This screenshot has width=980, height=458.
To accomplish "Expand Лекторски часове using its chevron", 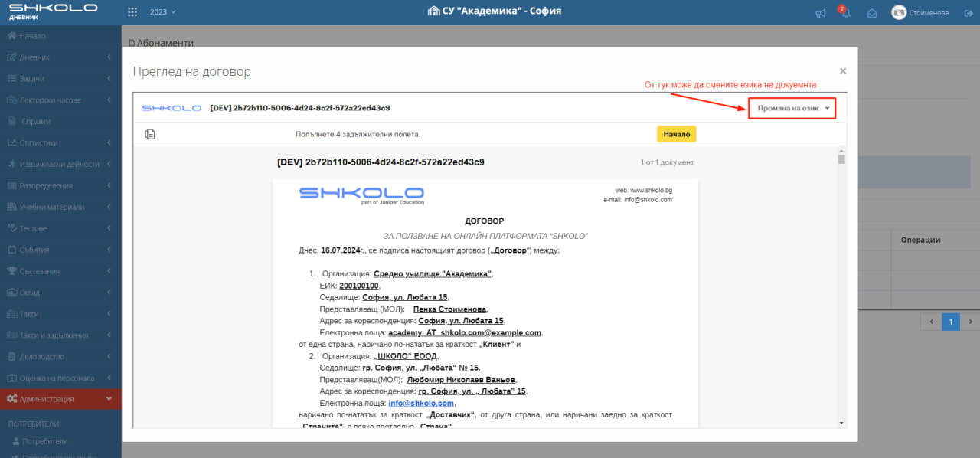I will 109,100.
